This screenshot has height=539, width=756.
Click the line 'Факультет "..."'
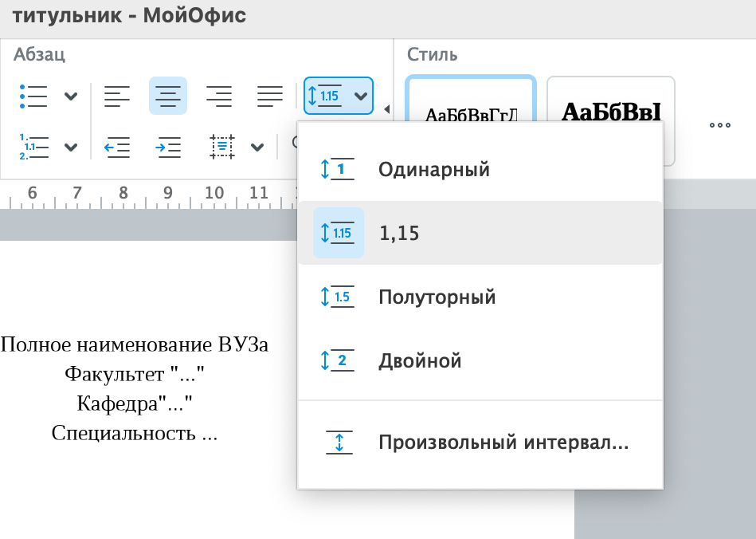135,374
